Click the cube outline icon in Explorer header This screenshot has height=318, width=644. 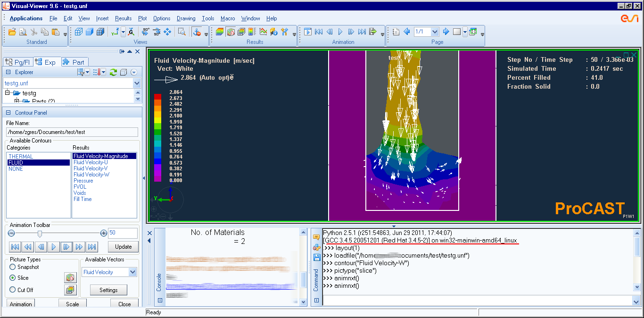124,72
